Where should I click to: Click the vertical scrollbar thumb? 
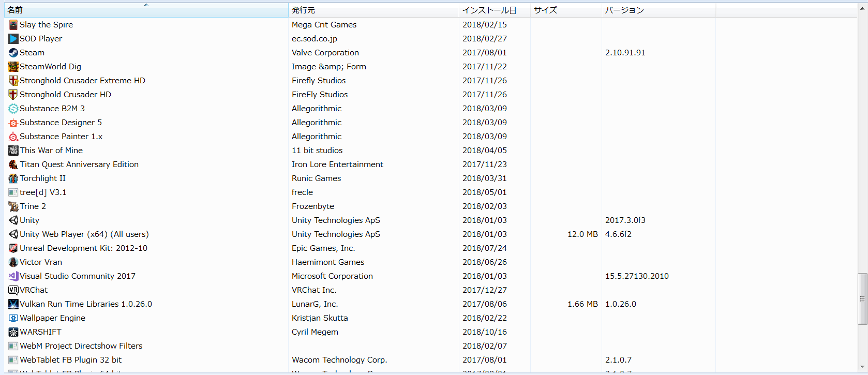pos(862,299)
